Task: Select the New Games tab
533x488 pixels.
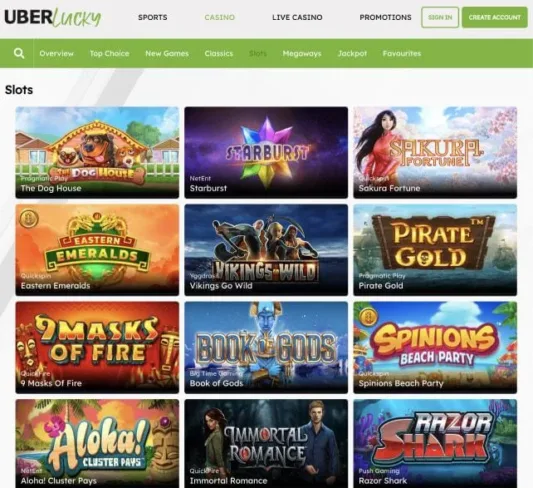Action: tap(167, 53)
